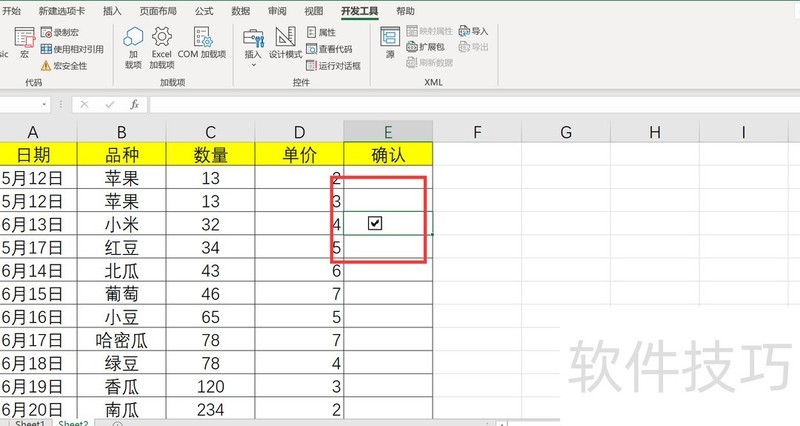Select the cell containing 红豆

[121, 247]
